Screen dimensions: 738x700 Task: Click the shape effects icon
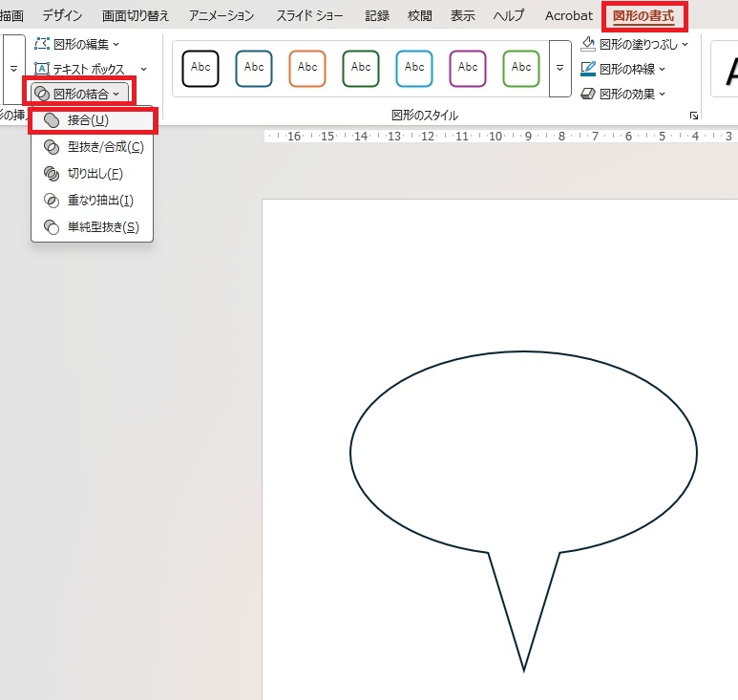coord(588,94)
